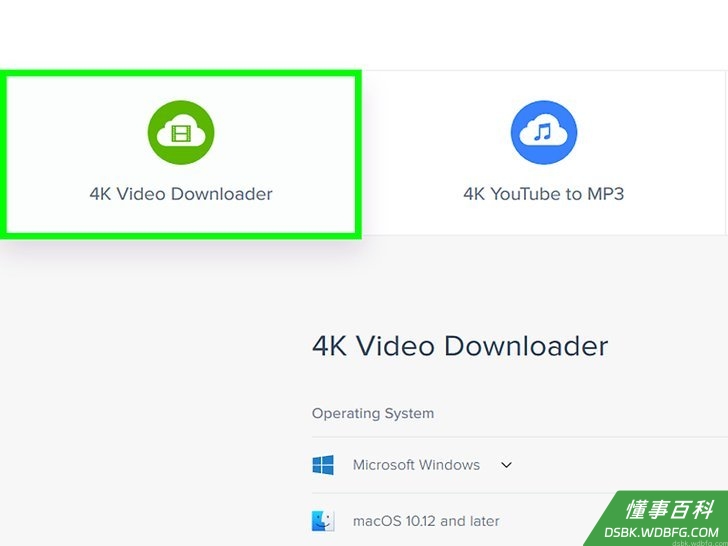728x546 pixels.
Task: Click the 4K Video Downloader section heading
Action: tap(460, 346)
